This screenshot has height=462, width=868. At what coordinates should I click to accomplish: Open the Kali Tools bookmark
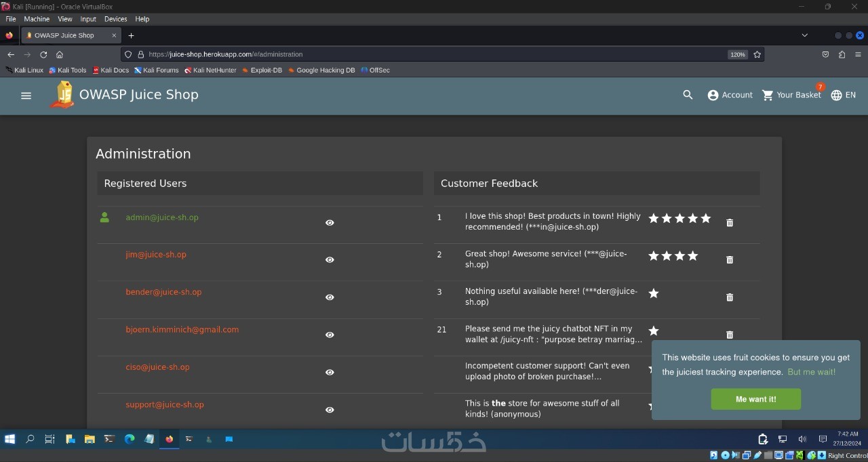point(68,70)
